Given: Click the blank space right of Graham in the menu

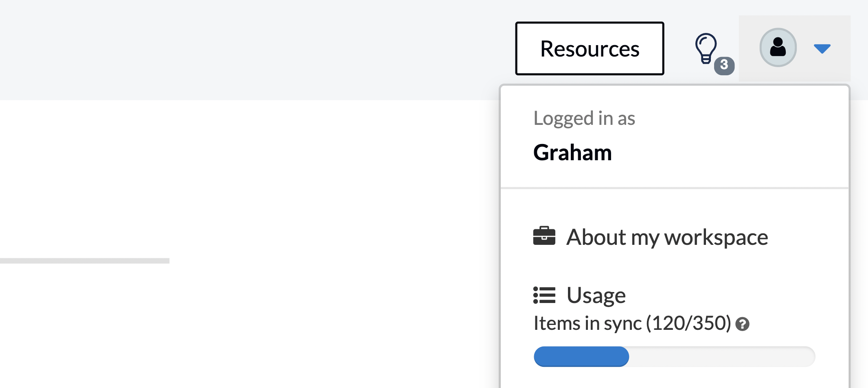Looking at the screenshot, I should coord(733,153).
